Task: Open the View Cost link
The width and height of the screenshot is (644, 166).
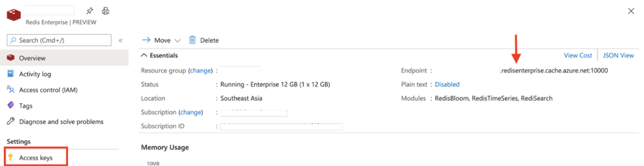Action: point(578,56)
